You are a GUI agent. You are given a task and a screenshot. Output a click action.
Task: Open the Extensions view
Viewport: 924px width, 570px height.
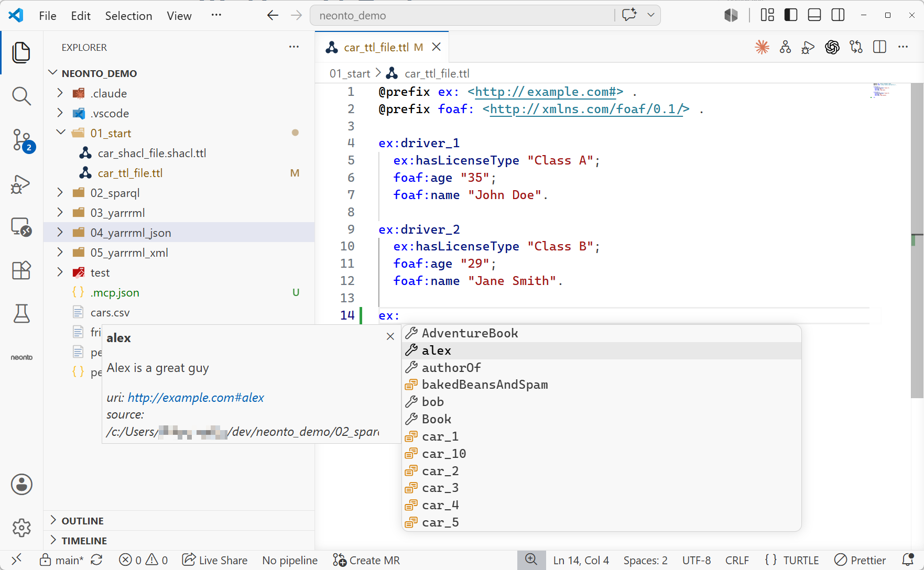pos(21,270)
